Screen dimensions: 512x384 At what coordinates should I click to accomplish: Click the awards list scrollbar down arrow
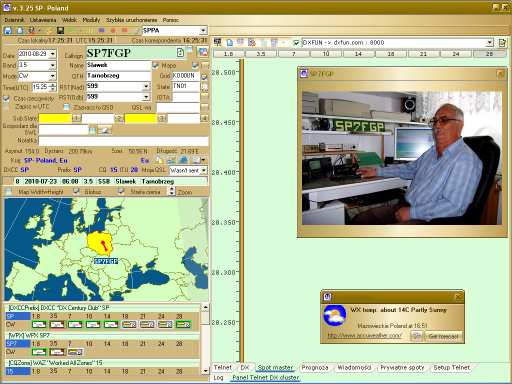[x=205, y=371]
